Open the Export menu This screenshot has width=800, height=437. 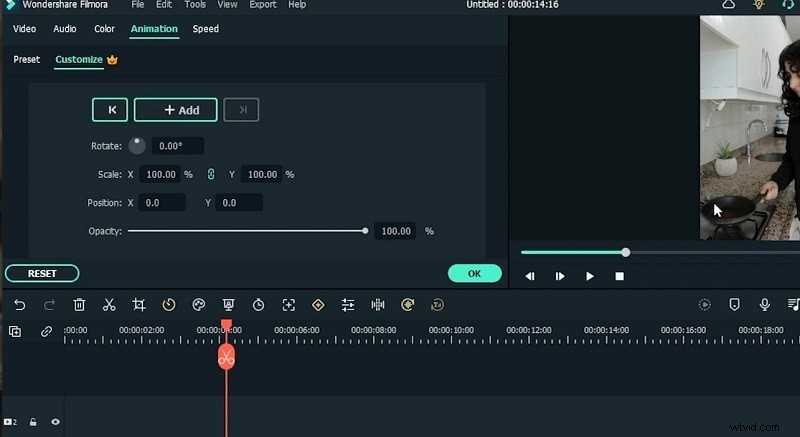tap(262, 5)
